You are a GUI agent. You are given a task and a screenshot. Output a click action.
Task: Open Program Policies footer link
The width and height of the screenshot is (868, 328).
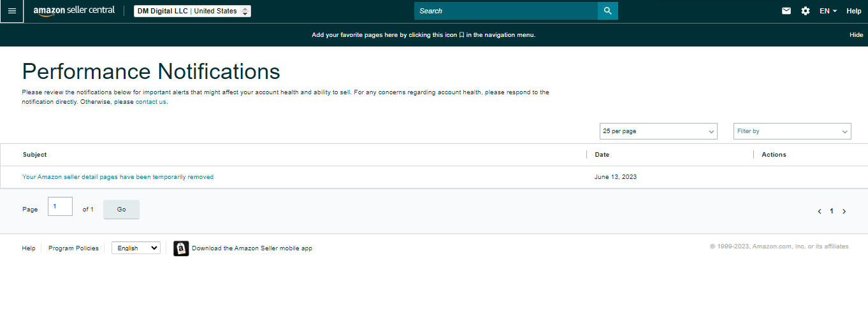click(73, 248)
